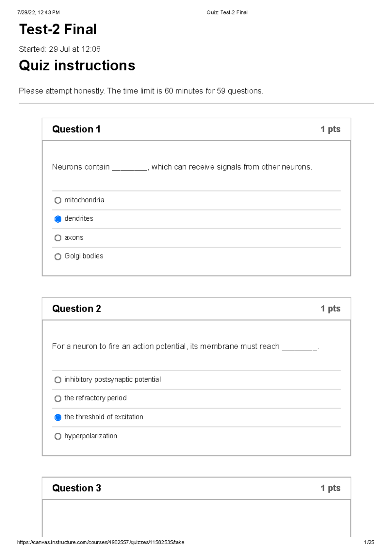Deselect the currently selected dendrites radio
This screenshot has height=555, width=392.
(x=58, y=219)
